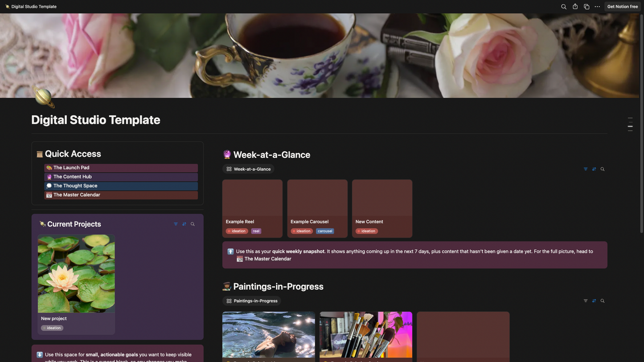Click the duplicate page icon
Image resolution: width=644 pixels, height=362 pixels.
pyautogui.click(x=587, y=7)
